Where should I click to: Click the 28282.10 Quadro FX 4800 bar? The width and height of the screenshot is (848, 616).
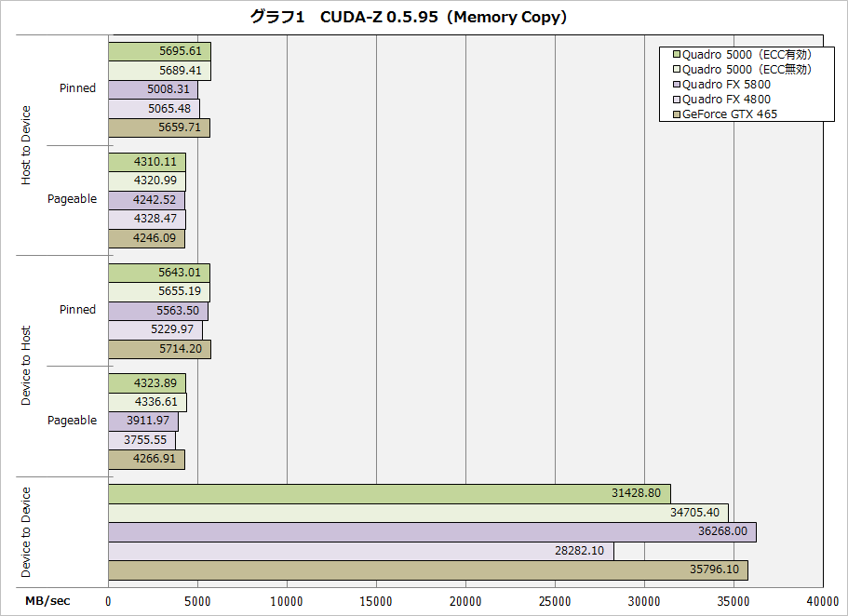[x=361, y=551]
